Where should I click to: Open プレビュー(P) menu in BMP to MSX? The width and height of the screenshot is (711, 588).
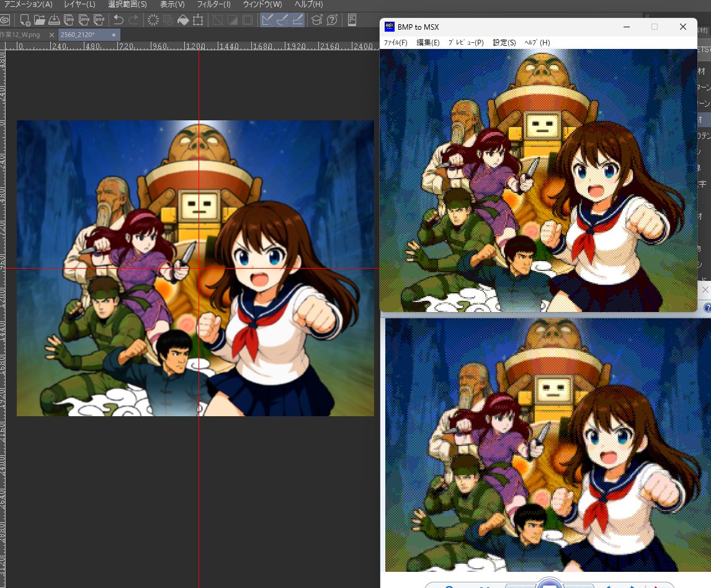click(x=466, y=43)
